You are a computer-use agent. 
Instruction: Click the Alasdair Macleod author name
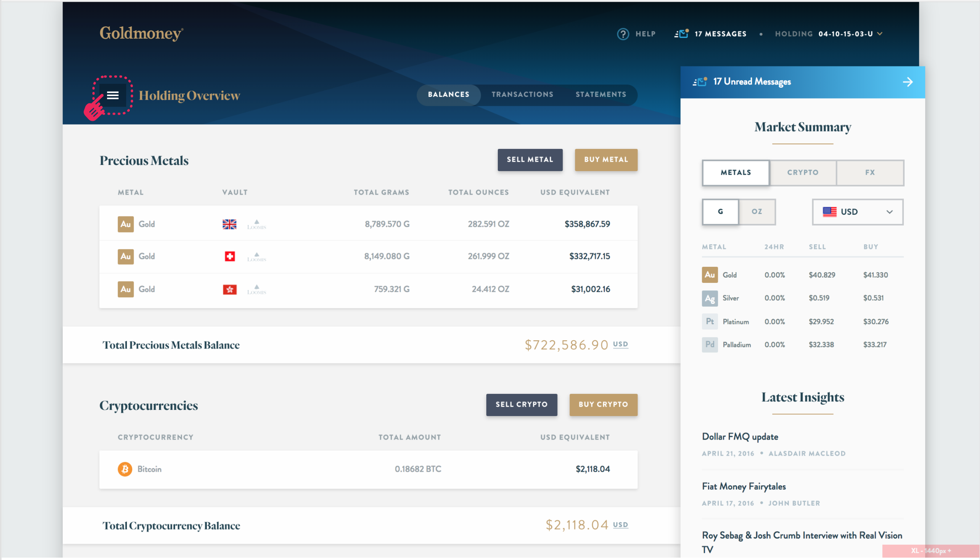tap(807, 454)
